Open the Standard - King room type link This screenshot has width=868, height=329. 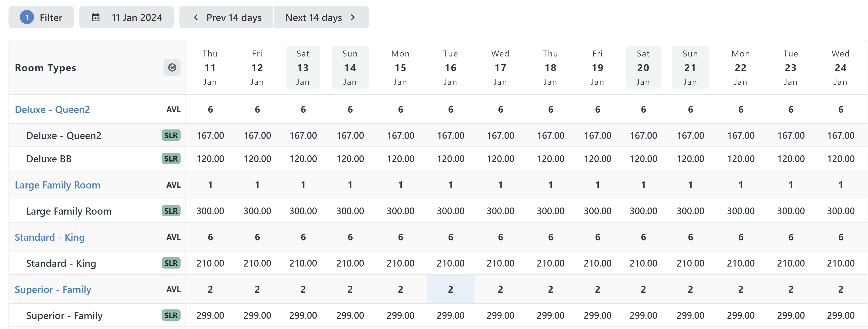tap(50, 237)
